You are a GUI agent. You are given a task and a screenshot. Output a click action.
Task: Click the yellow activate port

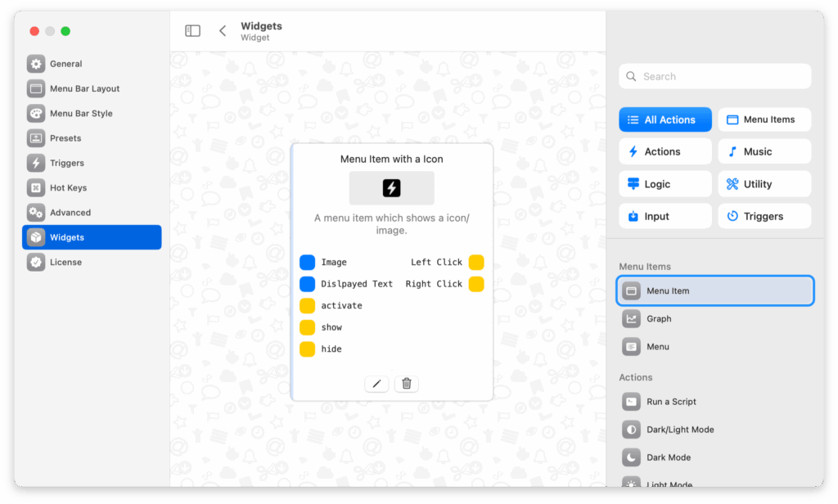(307, 306)
